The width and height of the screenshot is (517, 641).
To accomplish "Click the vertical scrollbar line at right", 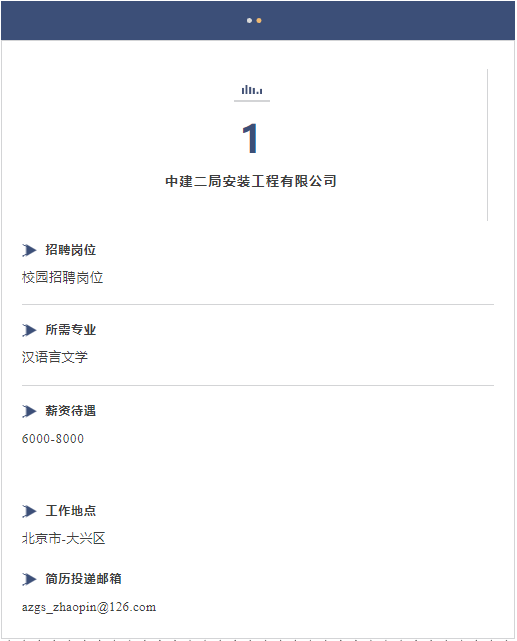I will (x=488, y=145).
